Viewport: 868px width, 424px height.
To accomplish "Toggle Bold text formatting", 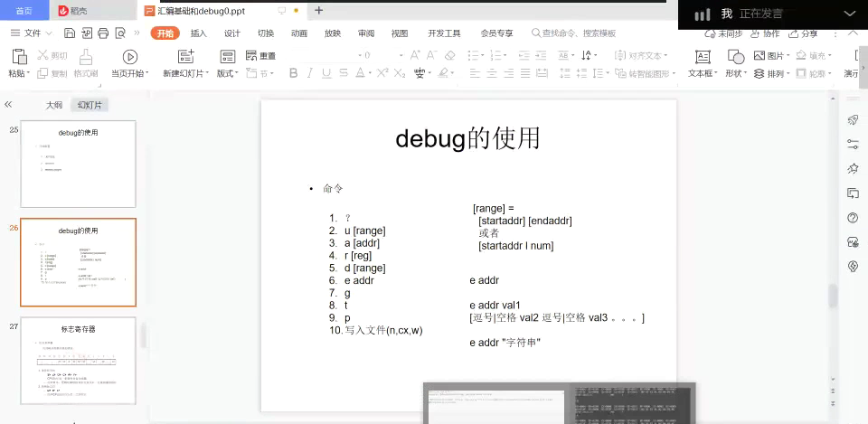I will 293,73.
